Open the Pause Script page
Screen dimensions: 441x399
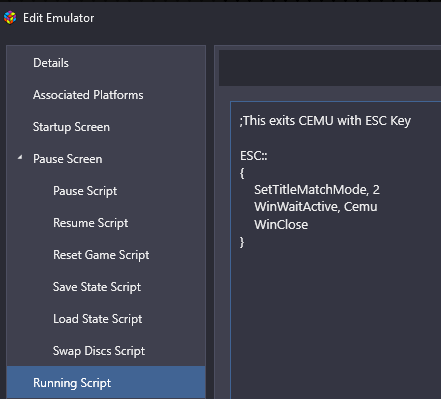[x=85, y=191]
